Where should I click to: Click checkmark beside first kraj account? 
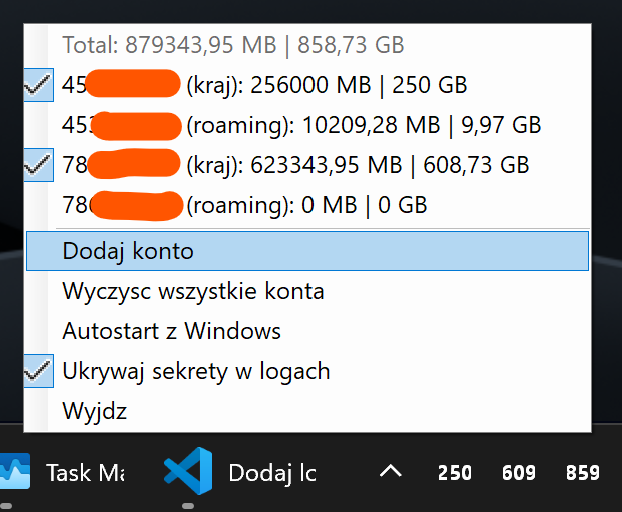[x=38, y=85]
